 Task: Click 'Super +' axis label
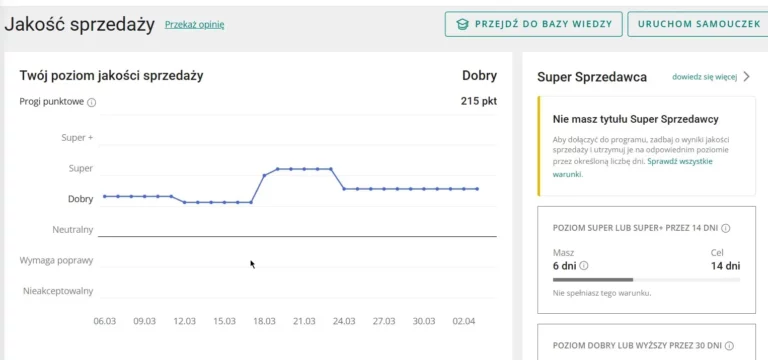tap(77, 138)
